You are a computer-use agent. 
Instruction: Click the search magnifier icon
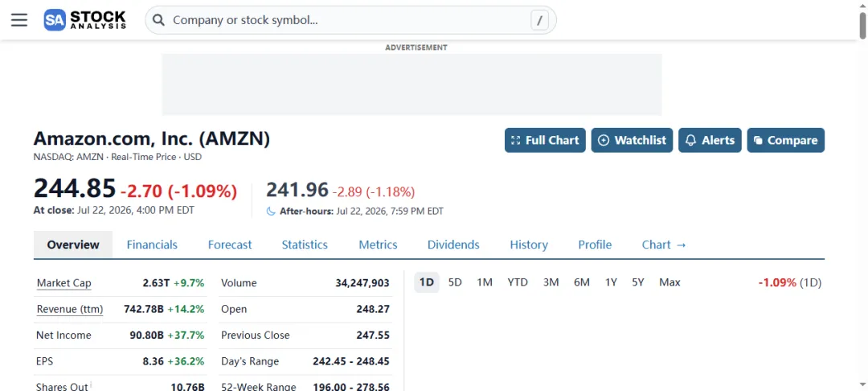pyautogui.click(x=159, y=20)
